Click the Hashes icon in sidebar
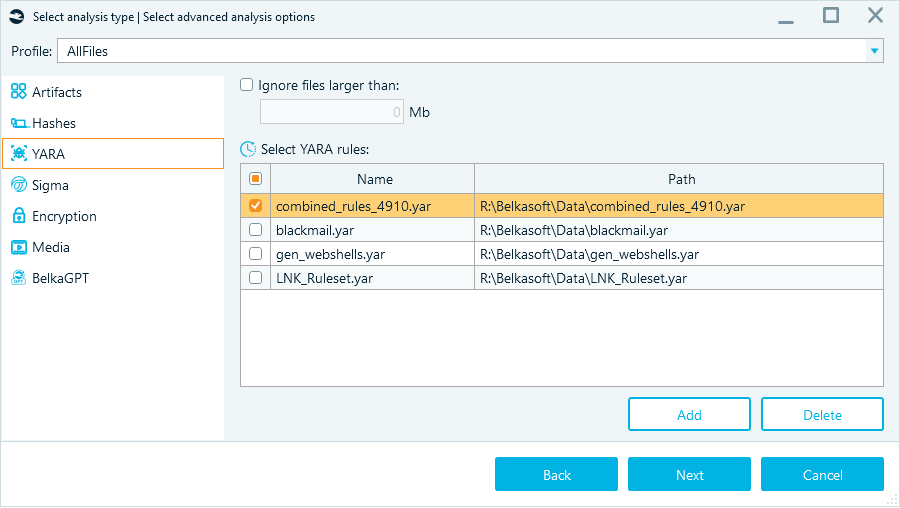This screenshot has height=508, width=900. coord(19,123)
